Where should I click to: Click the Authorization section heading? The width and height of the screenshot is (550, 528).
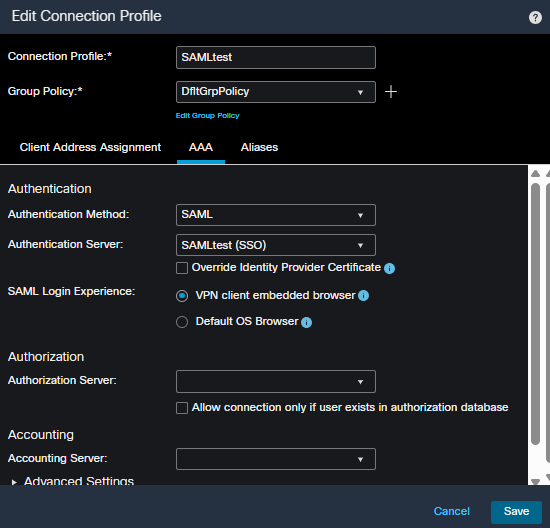point(46,357)
